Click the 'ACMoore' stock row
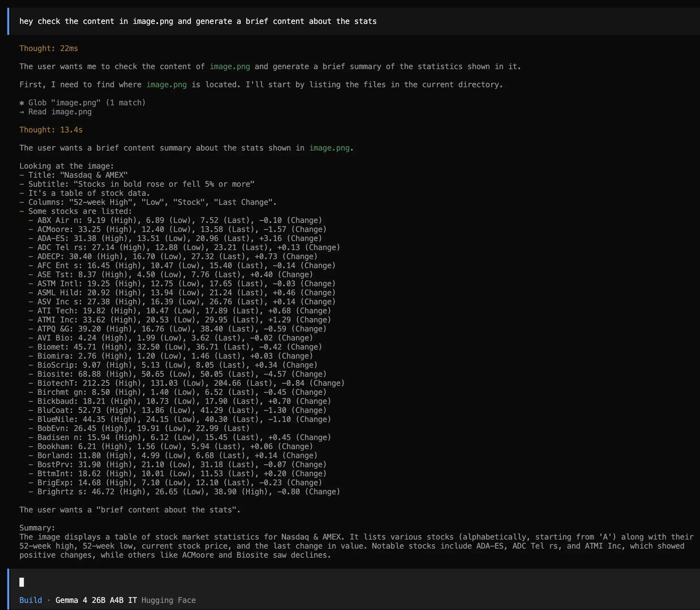The image size is (700, 610). (177, 229)
